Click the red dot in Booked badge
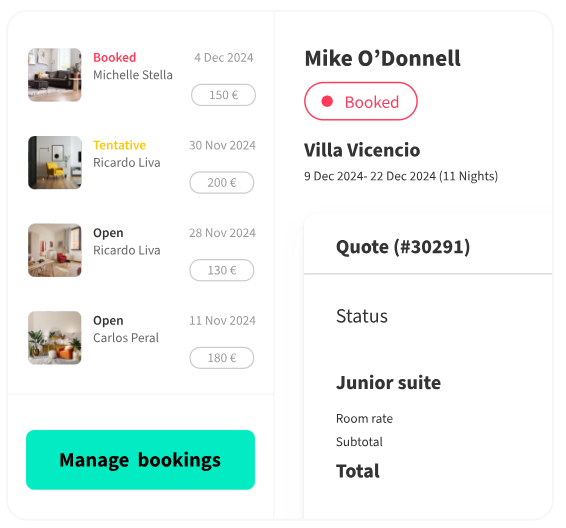The width and height of the screenshot is (566, 528). tap(327, 101)
